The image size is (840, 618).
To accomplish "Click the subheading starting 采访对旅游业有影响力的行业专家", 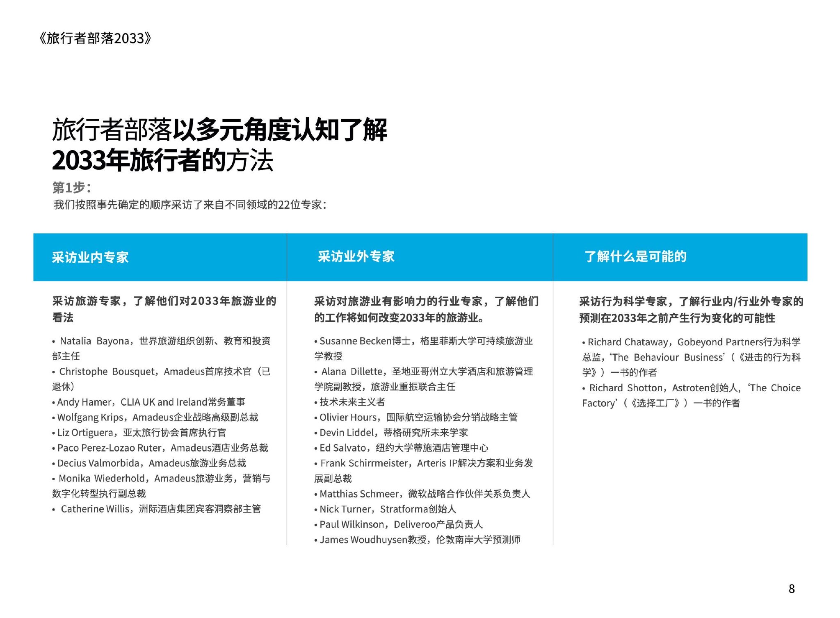I will tap(427, 310).
